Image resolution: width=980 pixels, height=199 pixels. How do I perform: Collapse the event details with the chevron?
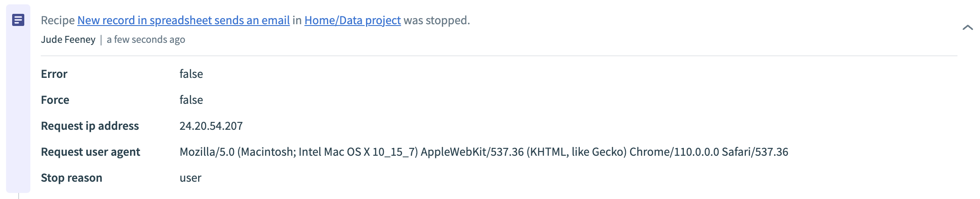967,28
